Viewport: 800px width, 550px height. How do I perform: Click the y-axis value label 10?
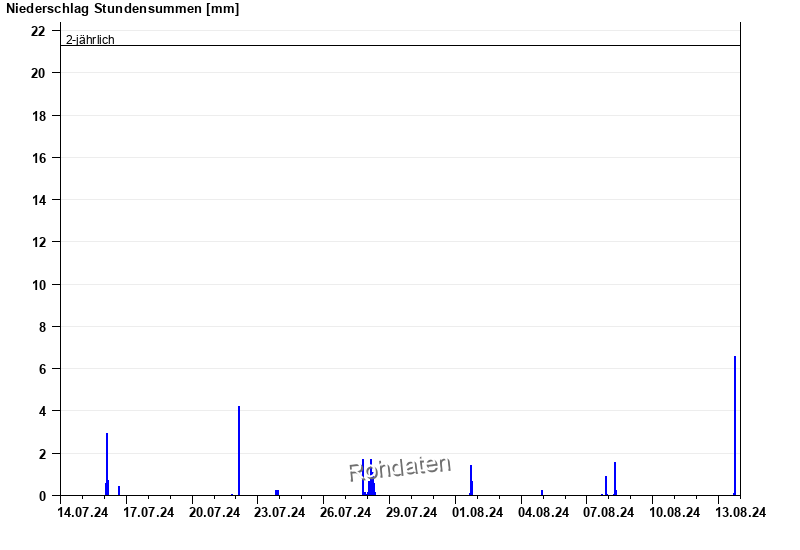pos(39,284)
